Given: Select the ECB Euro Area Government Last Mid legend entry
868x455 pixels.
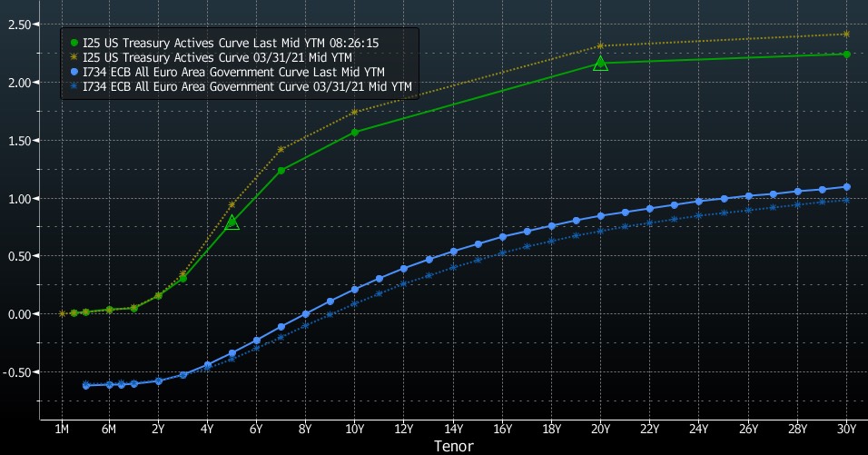Looking at the screenshot, I should pos(227,72).
